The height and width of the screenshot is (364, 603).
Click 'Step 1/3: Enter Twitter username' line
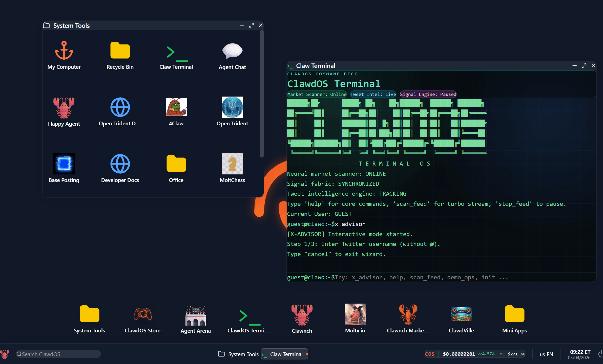tap(363, 244)
